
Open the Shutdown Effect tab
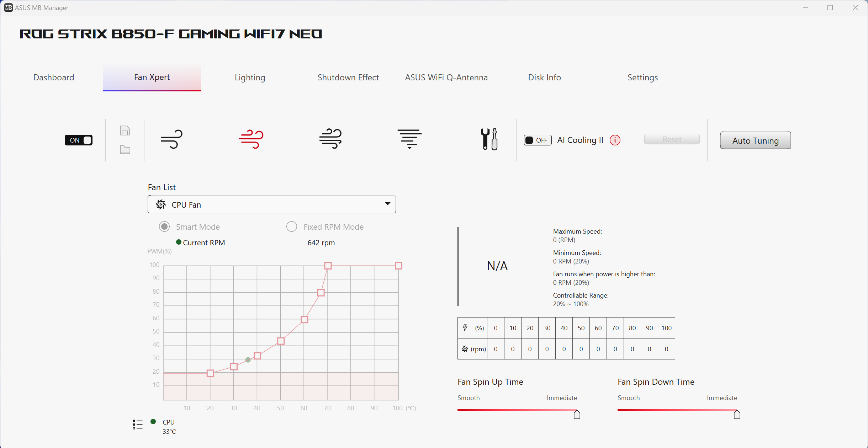click(x=348, y=78)
